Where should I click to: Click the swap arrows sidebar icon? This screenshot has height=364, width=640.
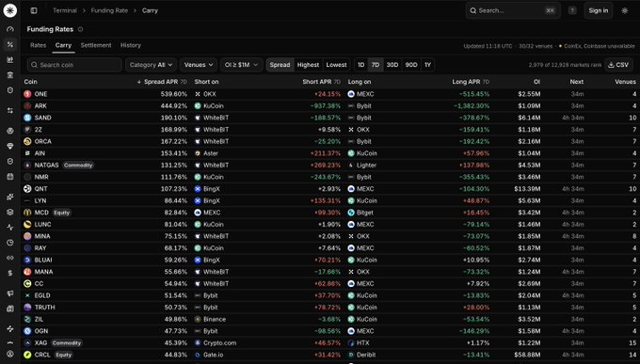pos(10,111)
